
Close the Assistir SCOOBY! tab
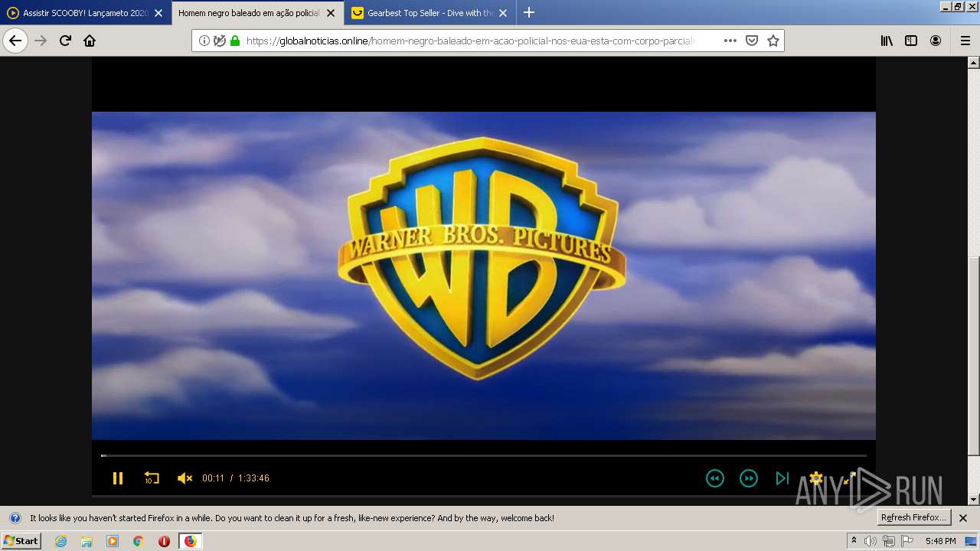(158, 13)
